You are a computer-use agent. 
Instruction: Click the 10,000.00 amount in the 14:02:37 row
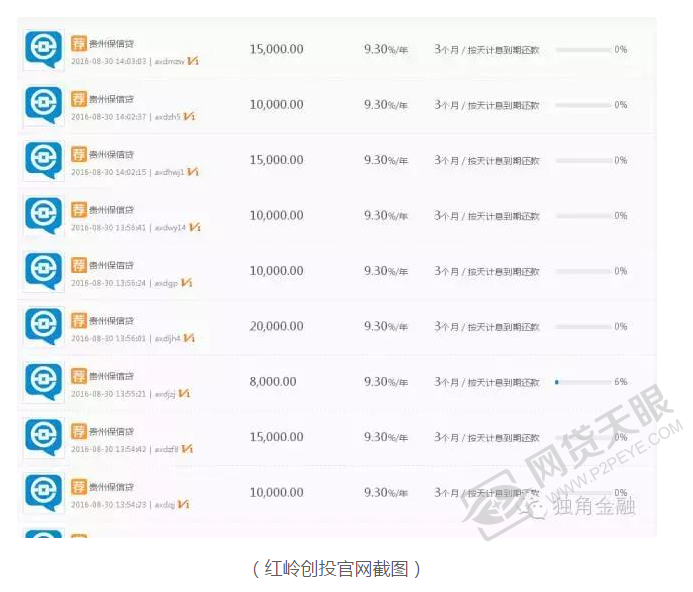(277, 105)
